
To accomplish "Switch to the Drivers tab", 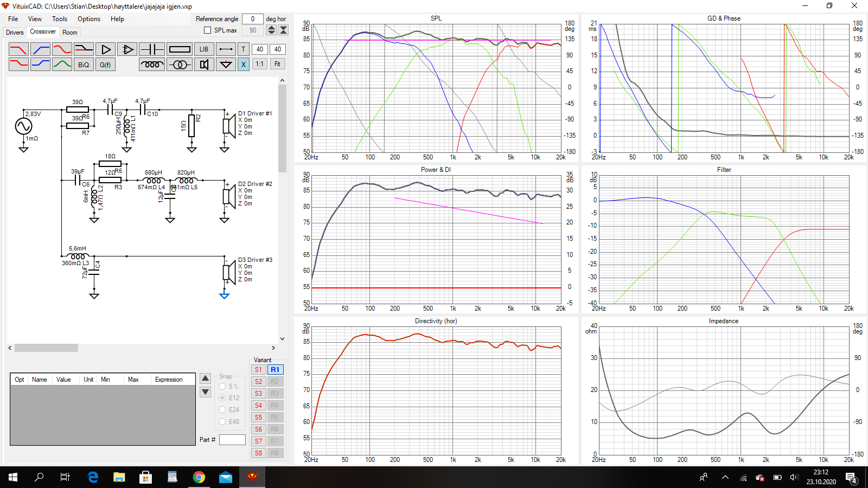I will click(x=15, y=33).
